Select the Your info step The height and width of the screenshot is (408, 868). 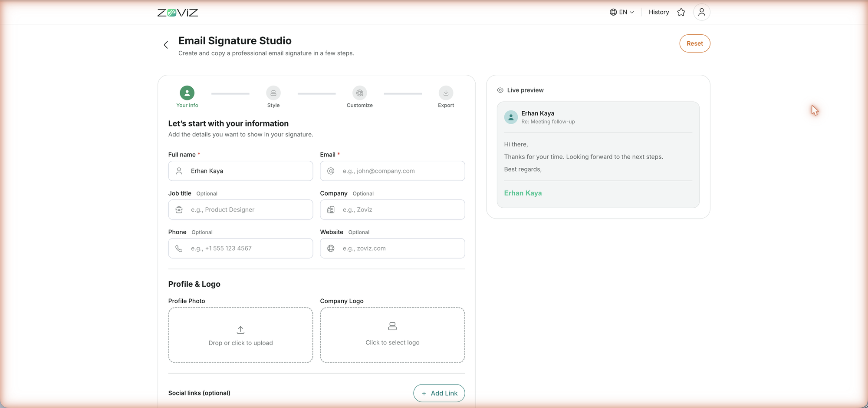pyautogui.click(x=187, y=97)
